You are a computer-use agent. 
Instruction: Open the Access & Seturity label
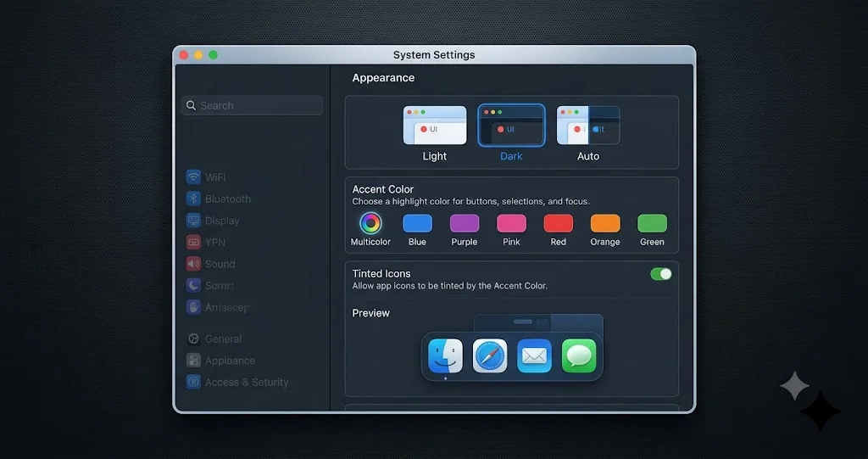(x=247, y=383)
